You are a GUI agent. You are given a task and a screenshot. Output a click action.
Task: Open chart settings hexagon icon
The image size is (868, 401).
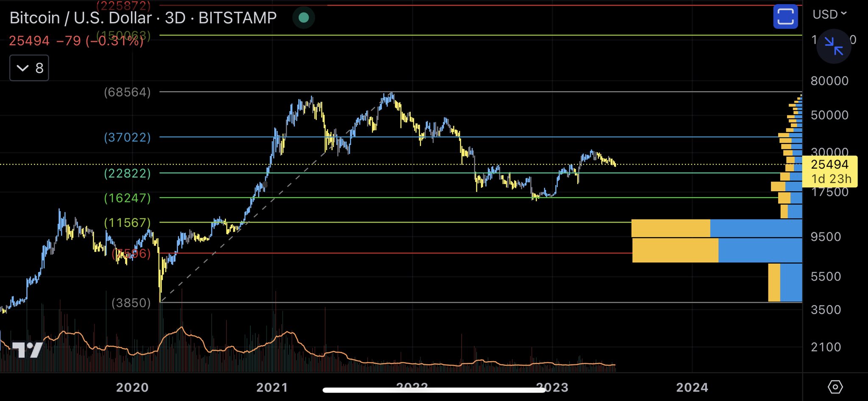(x=835, y=387)
